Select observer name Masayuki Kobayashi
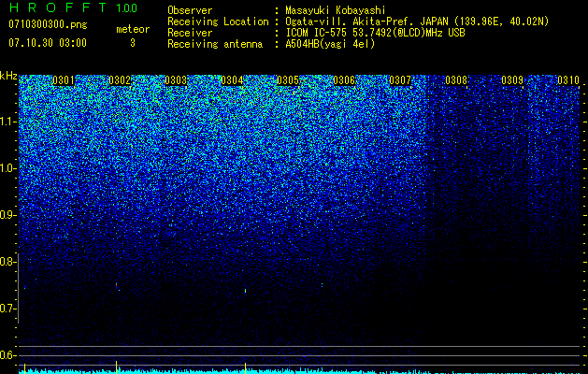 (336, 10)
